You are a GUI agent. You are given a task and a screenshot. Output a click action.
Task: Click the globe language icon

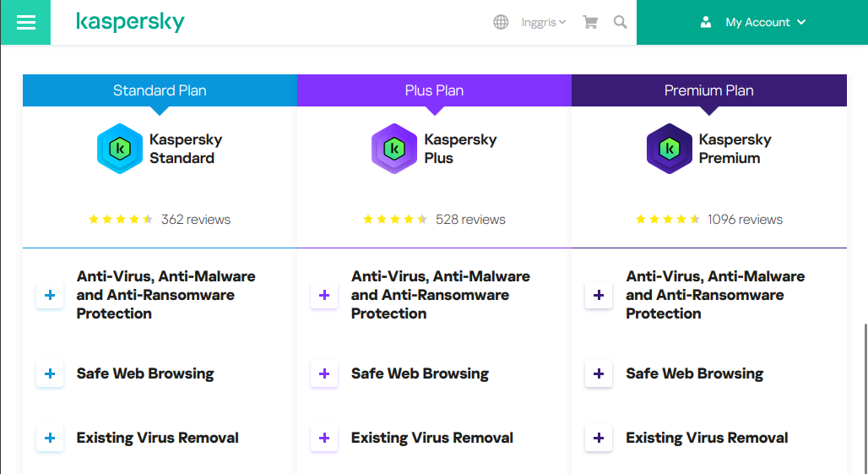tap(501, 22)
